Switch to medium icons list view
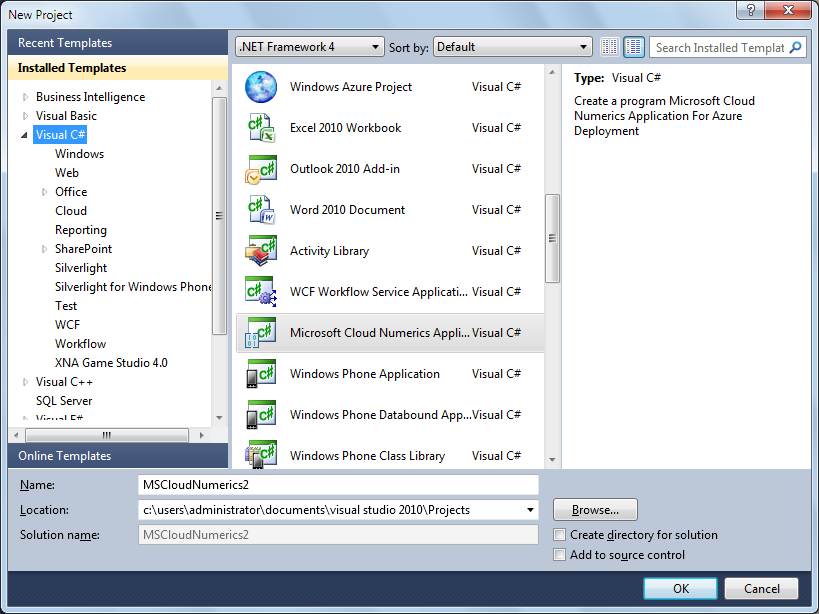 point(634,47)
